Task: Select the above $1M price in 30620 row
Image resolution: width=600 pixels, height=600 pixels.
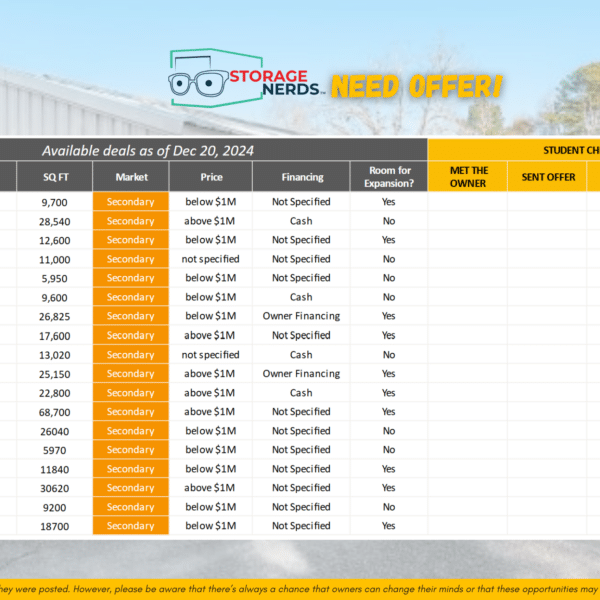Action: click(x=210, y=488)
